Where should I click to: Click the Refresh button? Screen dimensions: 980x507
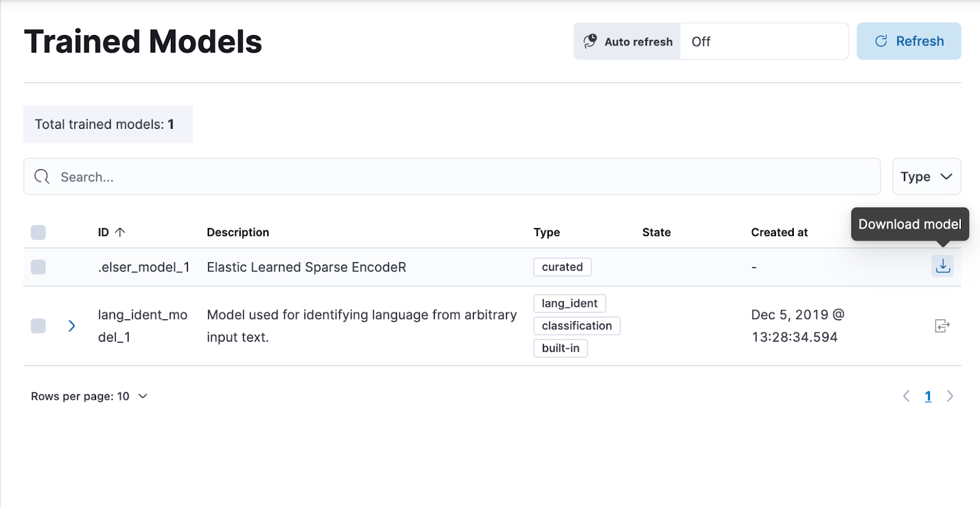(x=908, y=41)
